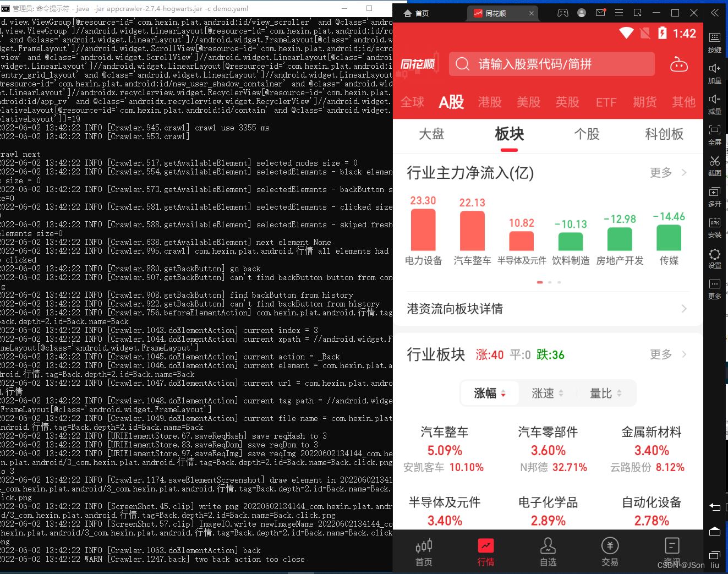This screenshot has width=728, height=574.
Task: Open Android recent apps icon in emulator sidebar
Action: click(x=714, y=555)
